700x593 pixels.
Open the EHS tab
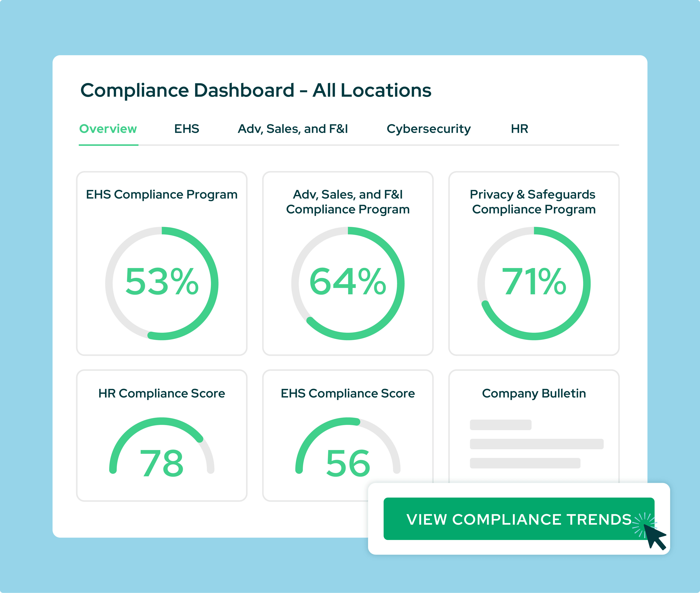[x=187, y=129]
